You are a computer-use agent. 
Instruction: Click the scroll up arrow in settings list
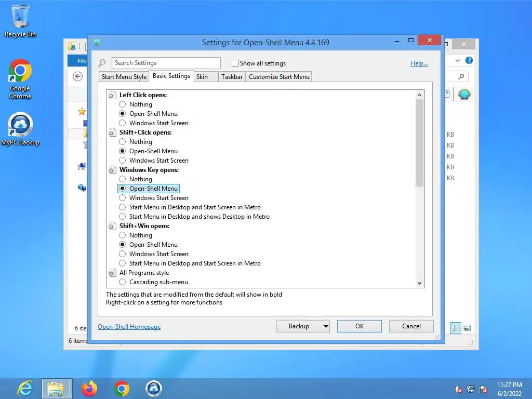click(x=419, y=95)
